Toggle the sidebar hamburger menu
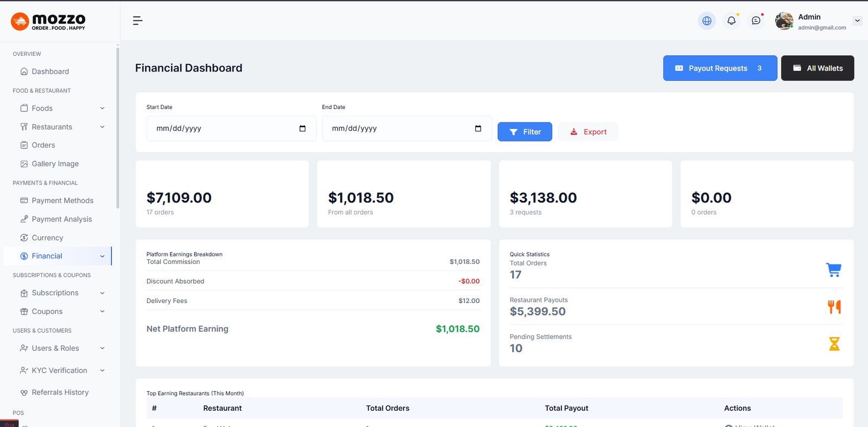Screen dimensions: 868x427 137,21
